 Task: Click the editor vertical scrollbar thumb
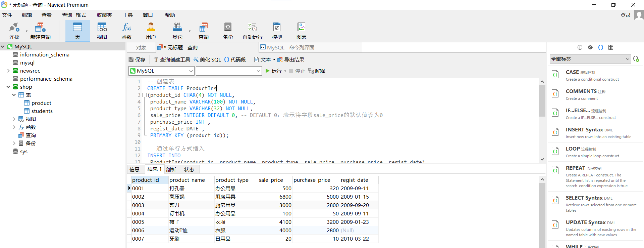[x=542, y=101]
